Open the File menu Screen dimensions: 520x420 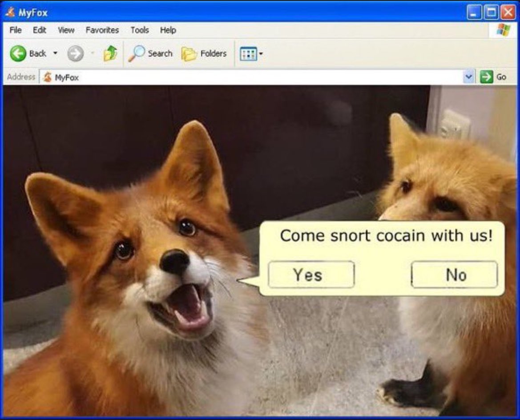(16, 30)
